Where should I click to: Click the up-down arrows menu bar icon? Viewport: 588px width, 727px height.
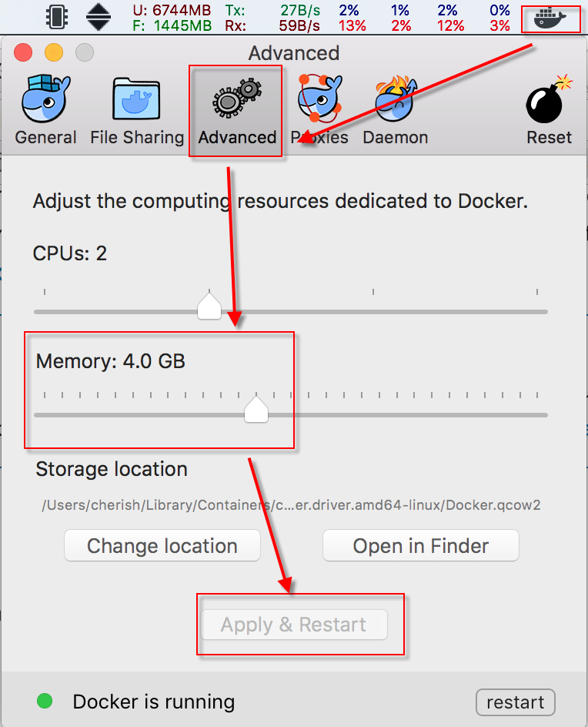(98, 17)
